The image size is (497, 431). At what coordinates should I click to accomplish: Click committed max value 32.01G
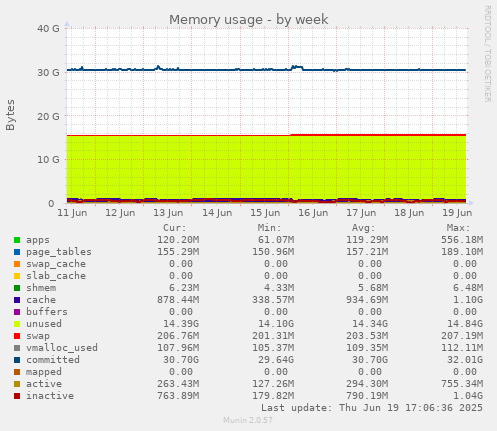[465, 360]
